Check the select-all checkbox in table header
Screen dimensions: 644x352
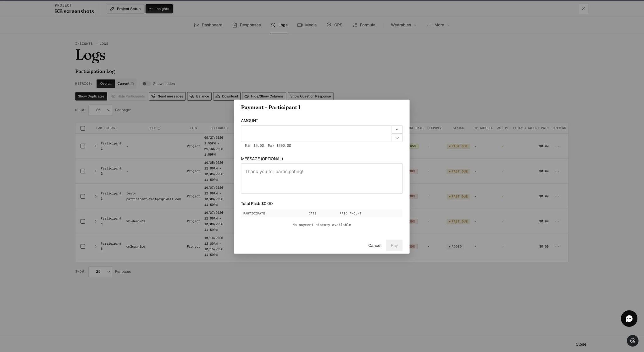pos(83,128)
